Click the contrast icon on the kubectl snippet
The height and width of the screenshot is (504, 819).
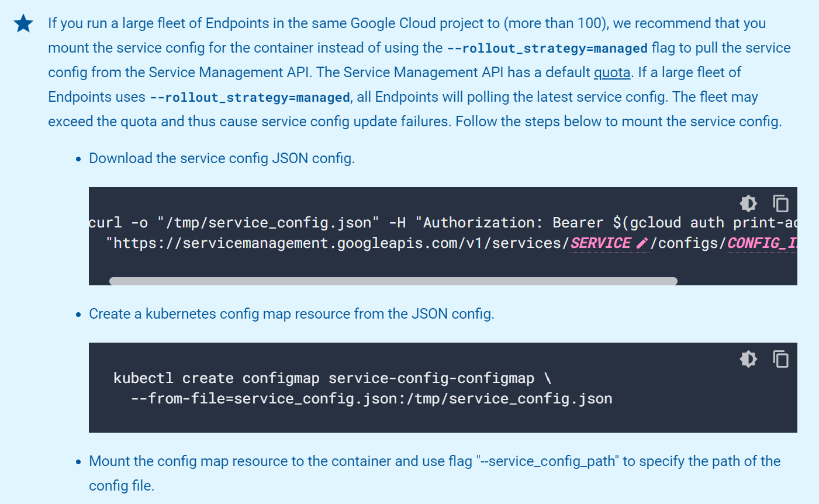(x=748, y=358)
